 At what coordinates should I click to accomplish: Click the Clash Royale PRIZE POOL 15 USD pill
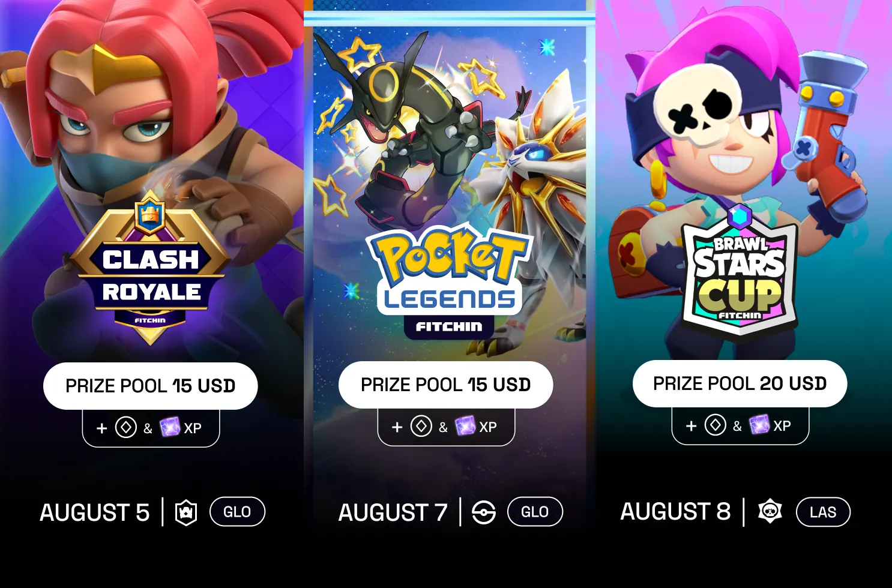click(151, 386)
